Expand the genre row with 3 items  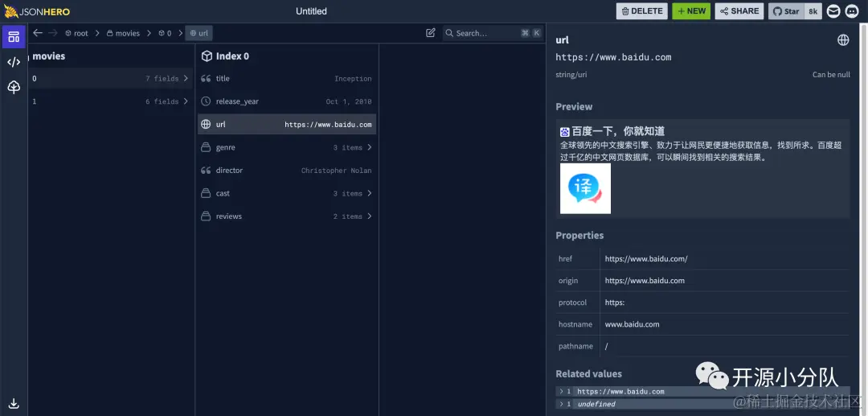(287, 147)
